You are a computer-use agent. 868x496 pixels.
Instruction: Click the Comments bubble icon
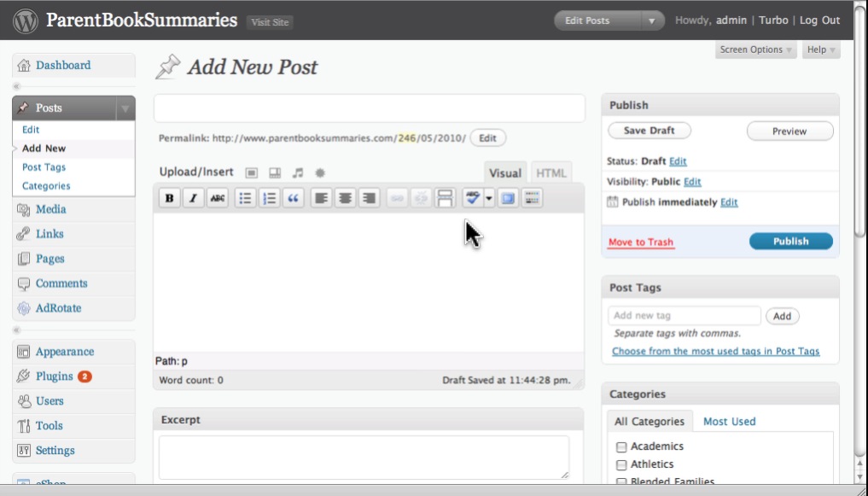coord(24,284)
